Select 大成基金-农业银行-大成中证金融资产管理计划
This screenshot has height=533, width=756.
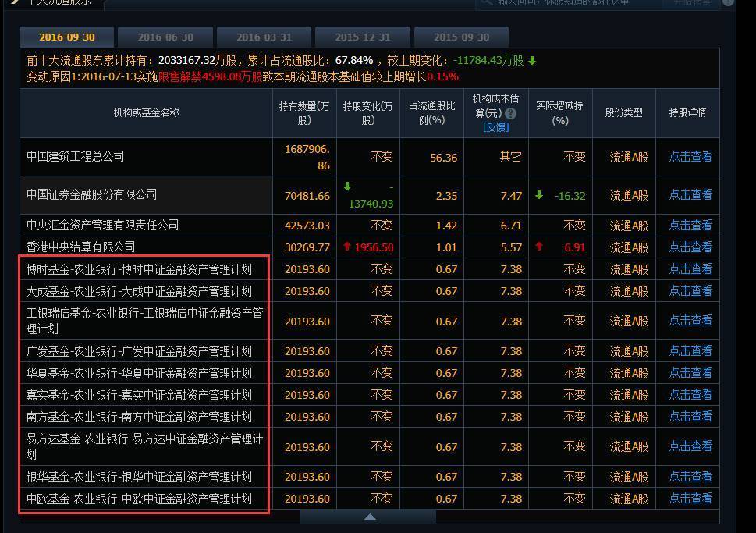point(139,291)
